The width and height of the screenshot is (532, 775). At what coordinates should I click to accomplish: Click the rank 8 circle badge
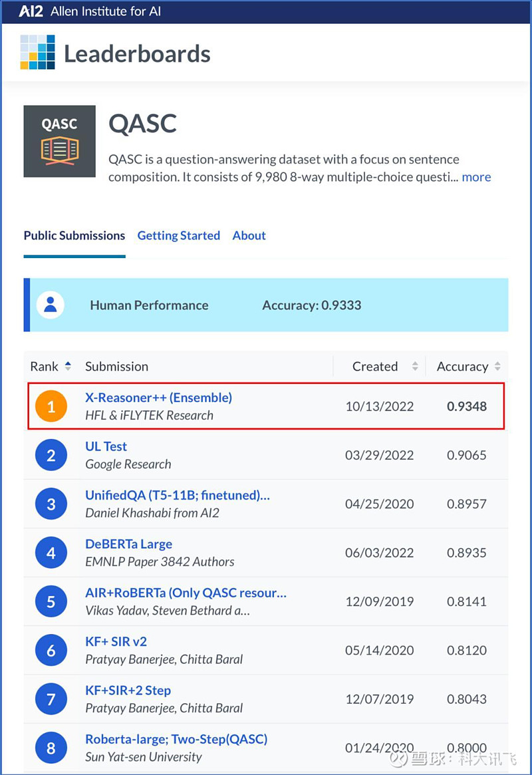point(51,748)
